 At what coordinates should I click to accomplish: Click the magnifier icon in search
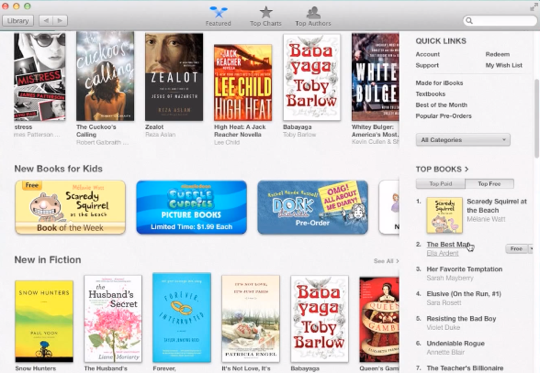click(x=469, y=21)
